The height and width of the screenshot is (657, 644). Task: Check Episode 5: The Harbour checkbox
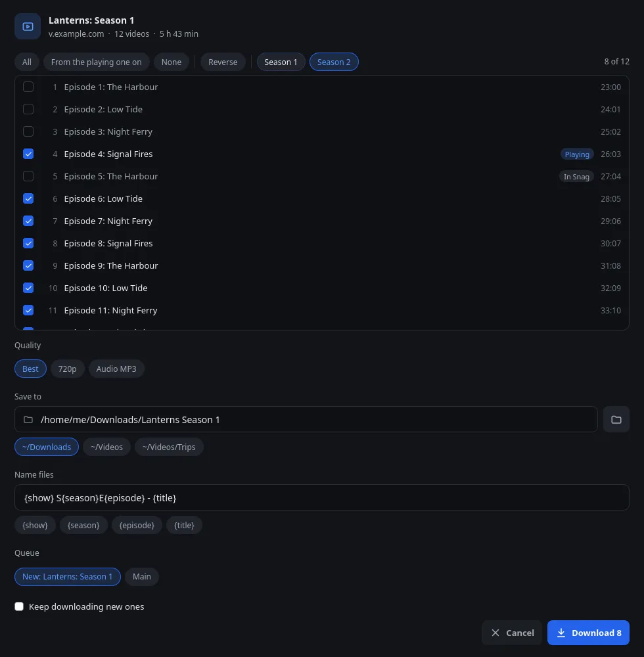(28, 176)
